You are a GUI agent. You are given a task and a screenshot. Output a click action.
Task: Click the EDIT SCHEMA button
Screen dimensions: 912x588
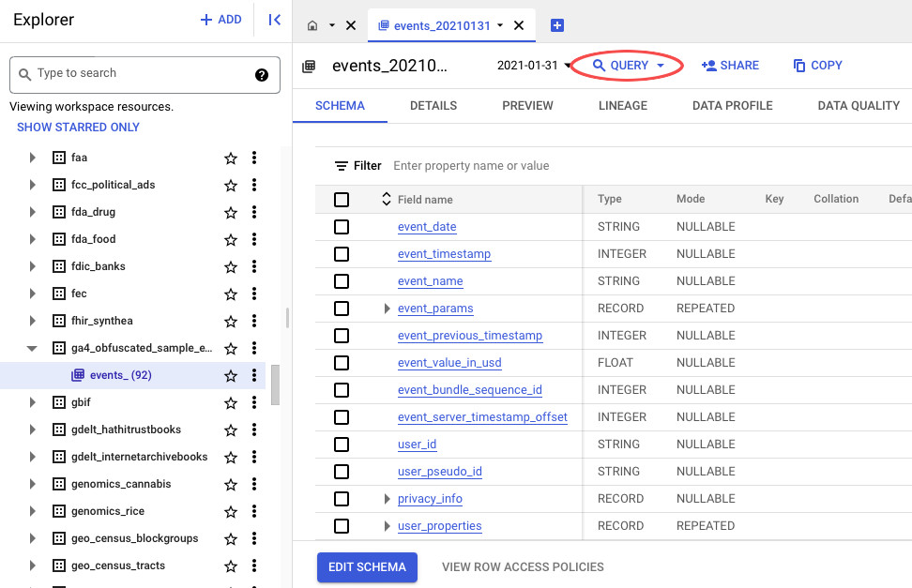click(x=367, y=567)
